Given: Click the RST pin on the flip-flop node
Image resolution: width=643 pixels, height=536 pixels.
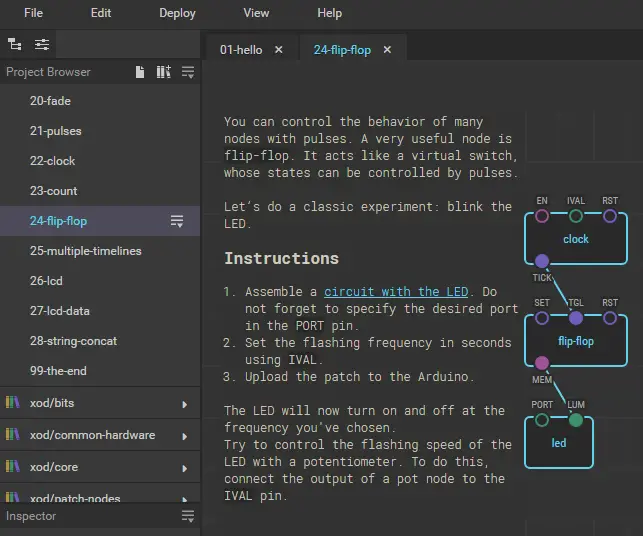Looking at the screenshot, I should pos(610,318).
